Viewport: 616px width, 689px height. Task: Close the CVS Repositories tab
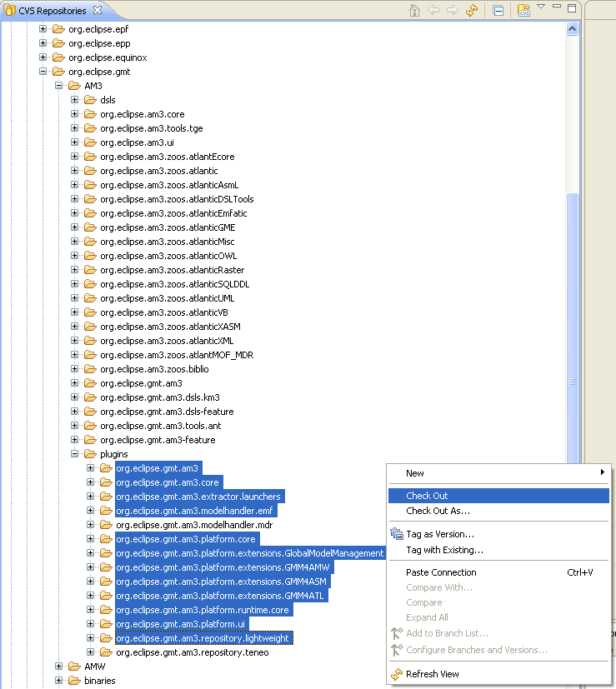[x=98, y=10]
